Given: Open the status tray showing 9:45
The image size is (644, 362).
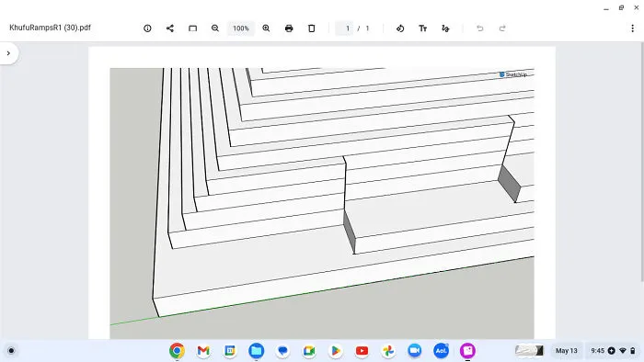Looking at the screenshot, I should 613,351.
